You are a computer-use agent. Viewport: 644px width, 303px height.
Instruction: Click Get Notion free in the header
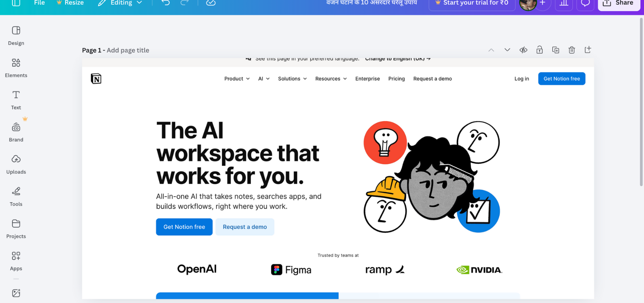pos(562,79)
